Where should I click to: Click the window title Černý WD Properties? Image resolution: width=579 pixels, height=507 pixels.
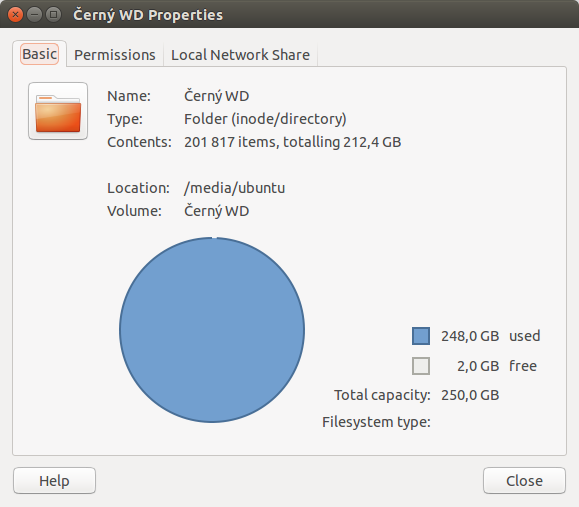click(x=148, y=15)
